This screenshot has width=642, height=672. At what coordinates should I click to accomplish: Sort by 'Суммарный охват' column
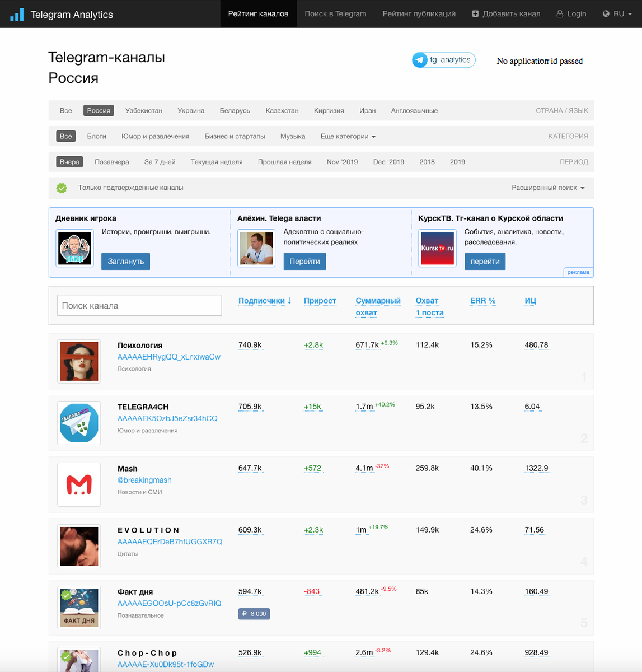(378, 307)
